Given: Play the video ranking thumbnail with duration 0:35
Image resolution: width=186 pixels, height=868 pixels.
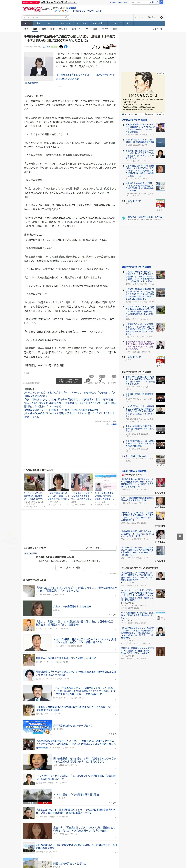Looking at the screenshot, I should 160,397.
